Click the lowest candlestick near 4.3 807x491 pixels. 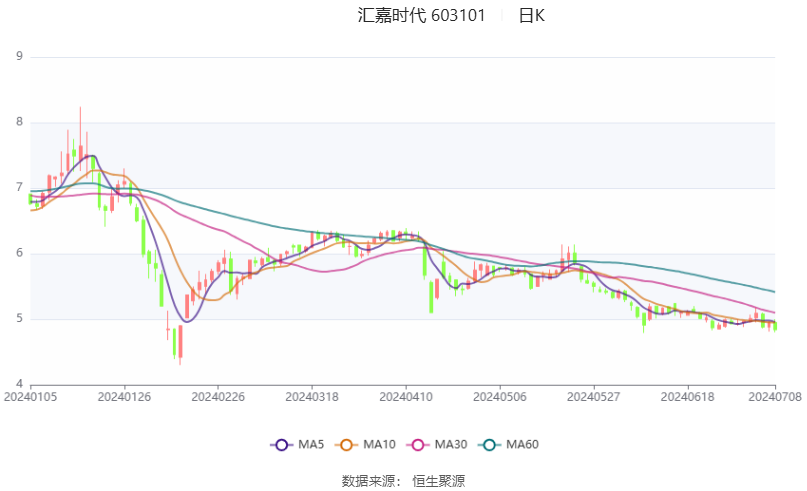[180, 344]
